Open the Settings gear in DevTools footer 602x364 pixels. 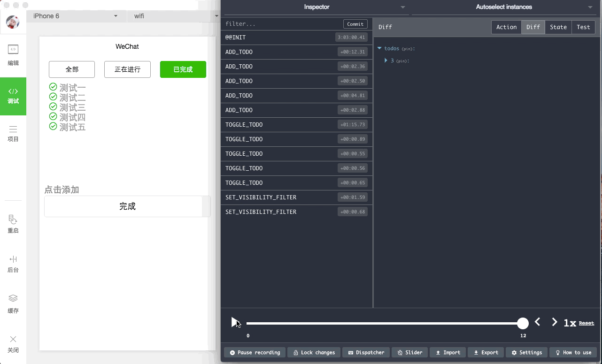(x=526, y=352)
